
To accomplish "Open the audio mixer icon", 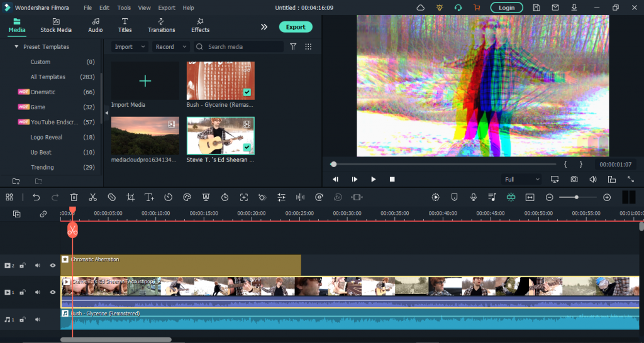I will (492, 197).
